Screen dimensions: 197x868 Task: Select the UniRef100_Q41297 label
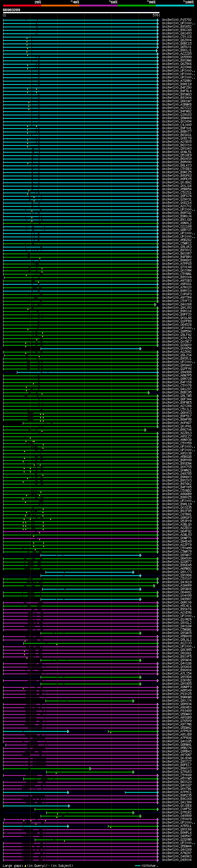coord(177,389)
